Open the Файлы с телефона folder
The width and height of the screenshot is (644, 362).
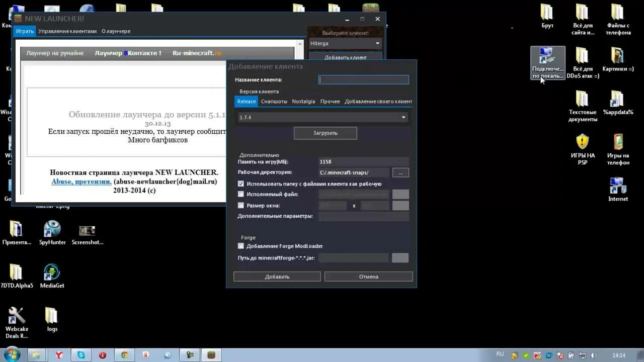(x=618, y=20)
